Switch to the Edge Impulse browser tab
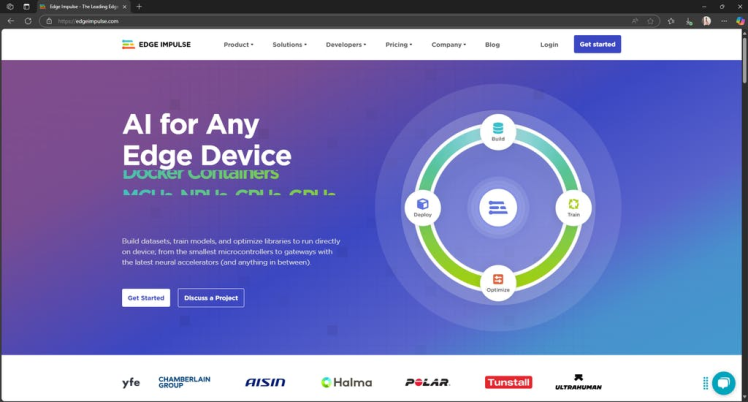748x402 pixels. point(83,7)
